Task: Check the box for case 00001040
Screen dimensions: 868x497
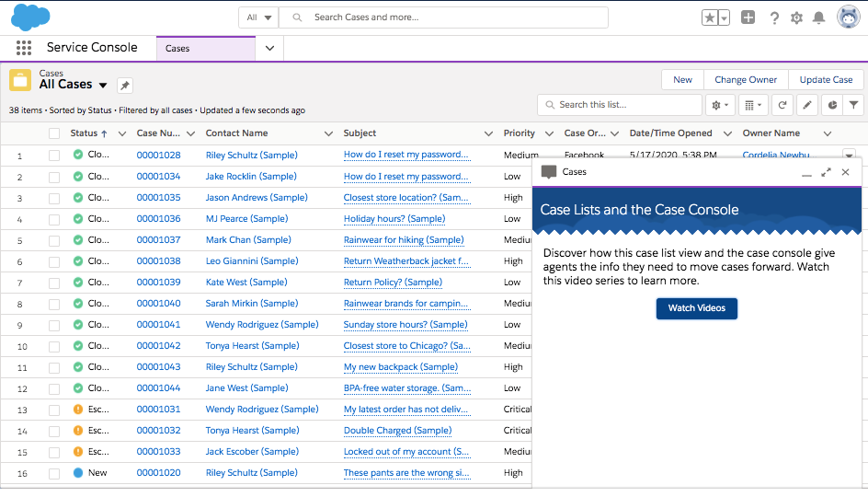Action: point(53,305)
